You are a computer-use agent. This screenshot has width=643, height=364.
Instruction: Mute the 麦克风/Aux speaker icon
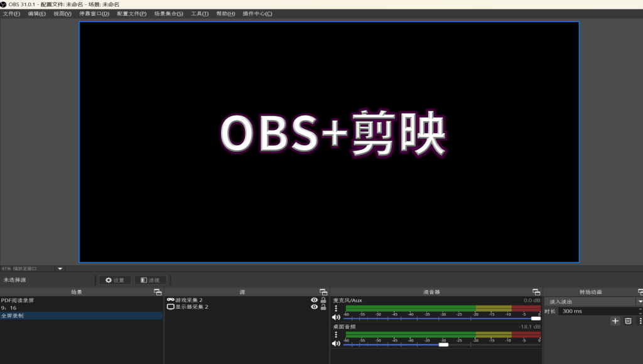point(336,318)
